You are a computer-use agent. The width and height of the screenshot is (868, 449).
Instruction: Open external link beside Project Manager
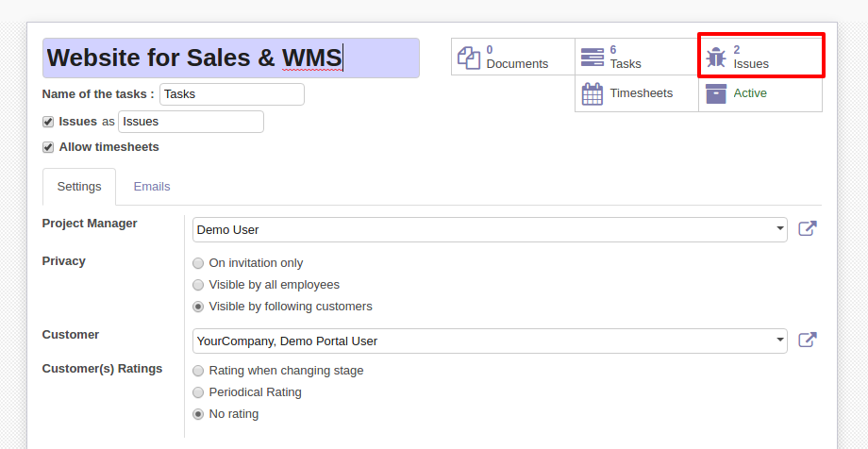(808, 228)
